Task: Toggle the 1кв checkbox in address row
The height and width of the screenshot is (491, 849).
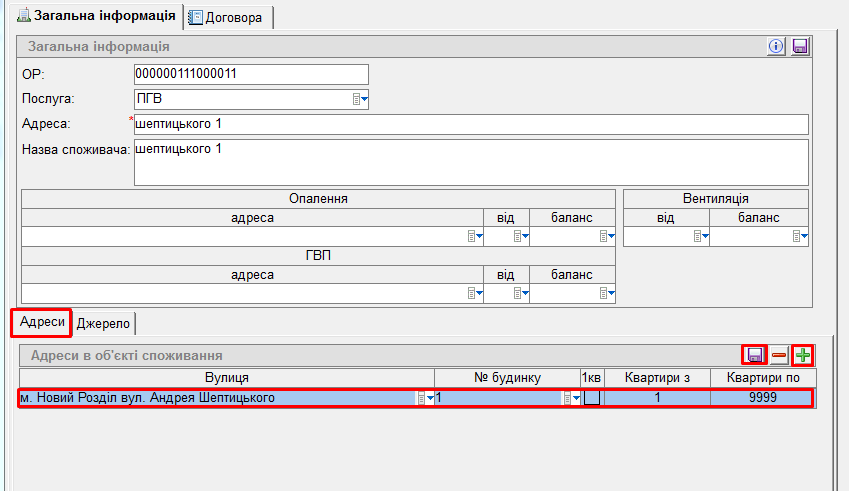Action: tap(592, 398)
